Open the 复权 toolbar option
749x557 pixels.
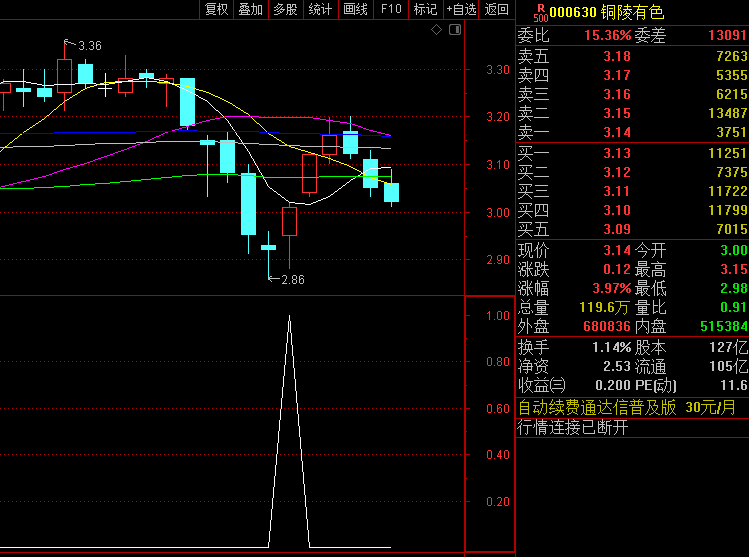216,9
